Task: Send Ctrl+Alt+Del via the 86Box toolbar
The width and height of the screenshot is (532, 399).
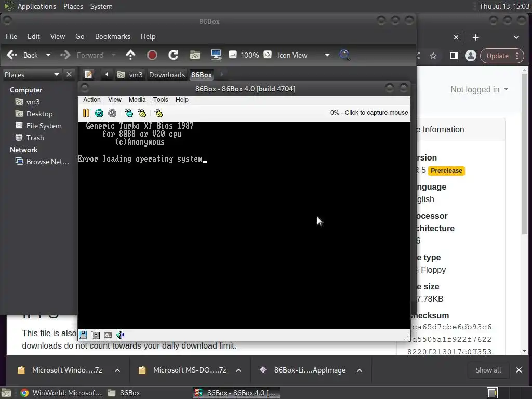Action: click(129, 113)
